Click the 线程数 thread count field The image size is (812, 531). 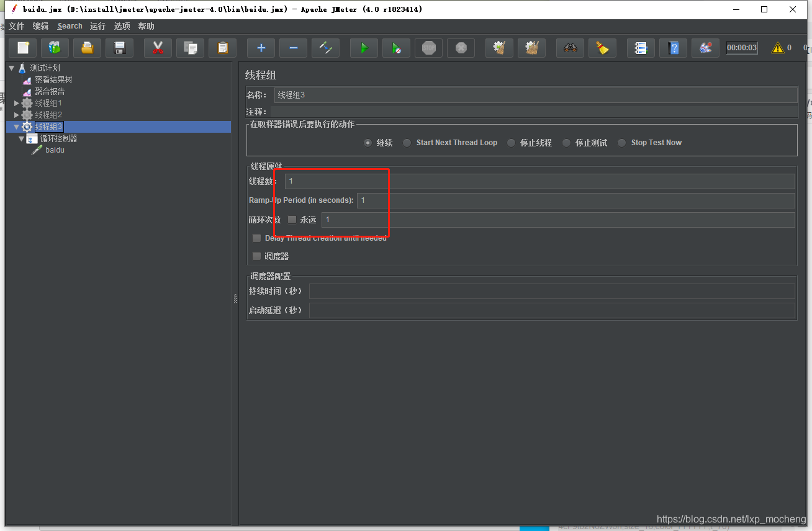tap(539, 181)
